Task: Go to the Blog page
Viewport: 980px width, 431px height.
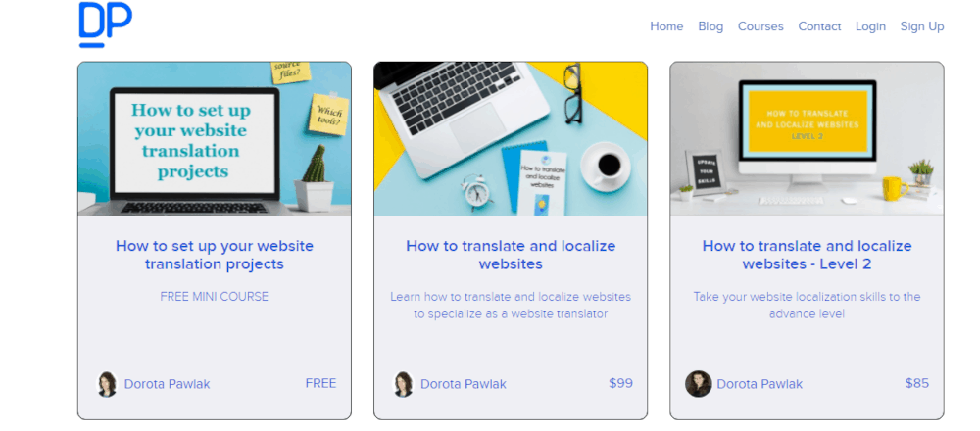Action: pos(710,26)
